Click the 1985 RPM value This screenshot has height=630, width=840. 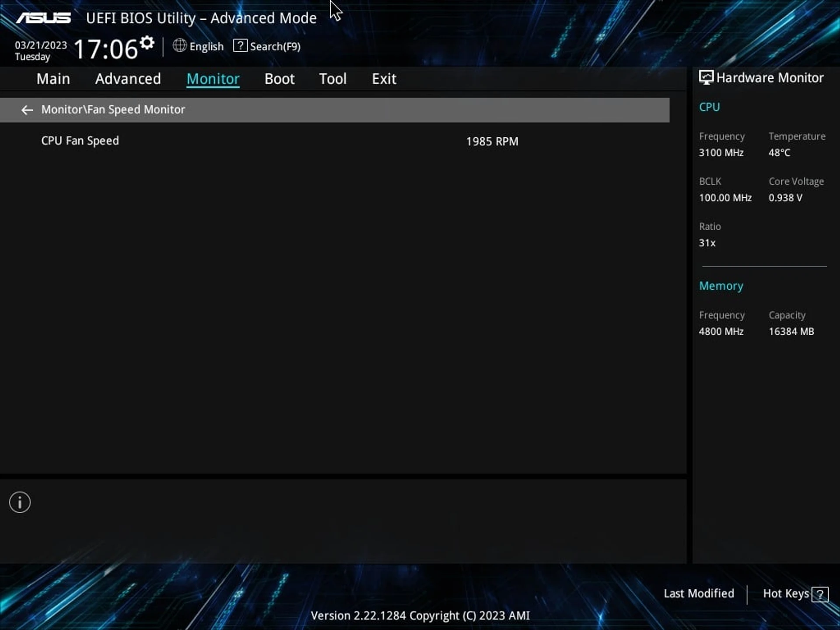tap(492, 141)
